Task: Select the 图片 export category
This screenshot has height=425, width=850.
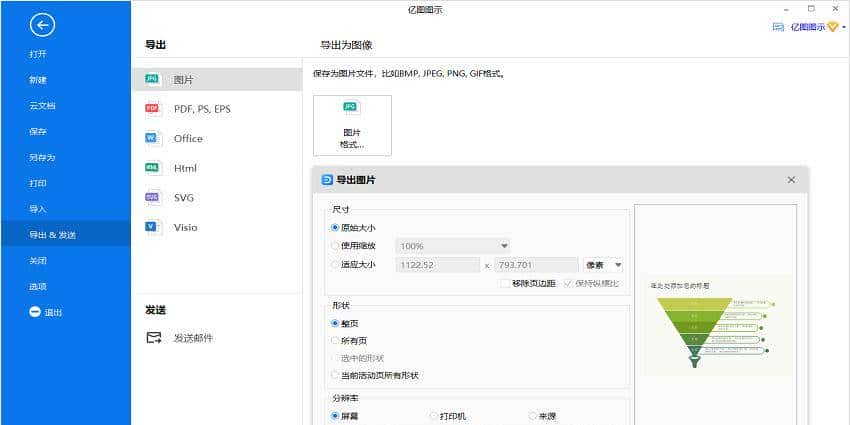Action: (217, 80)
